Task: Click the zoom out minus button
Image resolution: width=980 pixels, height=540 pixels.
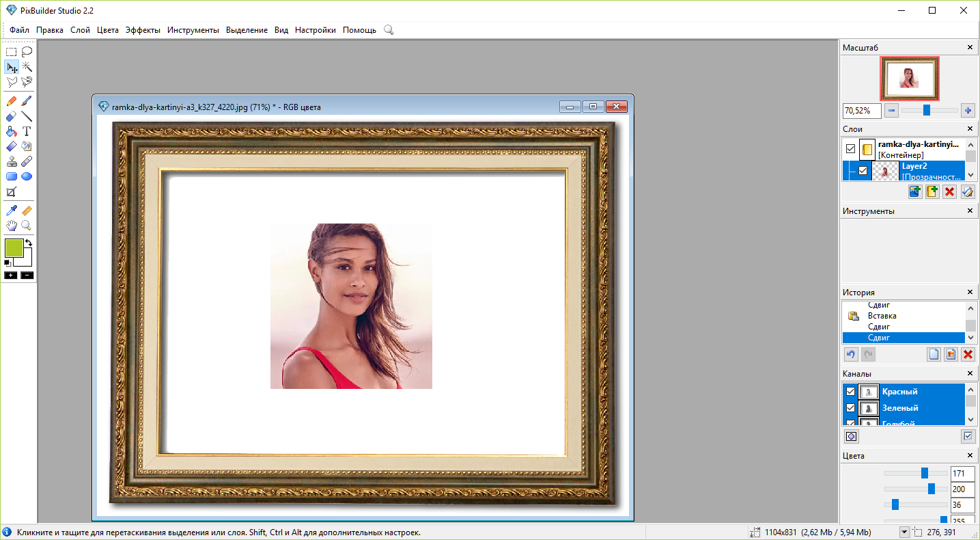Action: [891, 110]
